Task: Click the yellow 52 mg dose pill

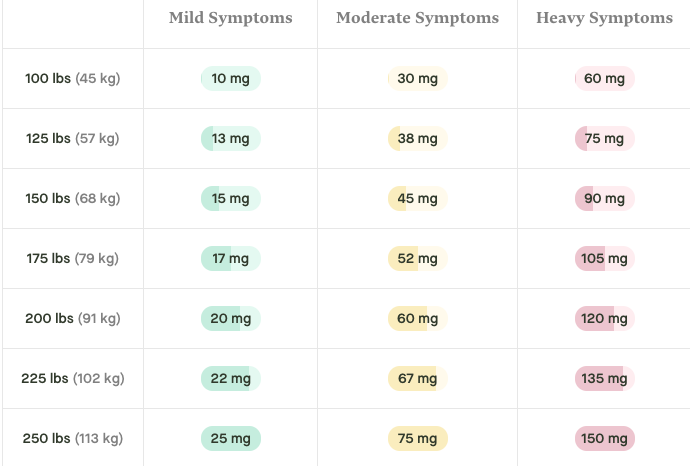Action: tap(417, 259)
